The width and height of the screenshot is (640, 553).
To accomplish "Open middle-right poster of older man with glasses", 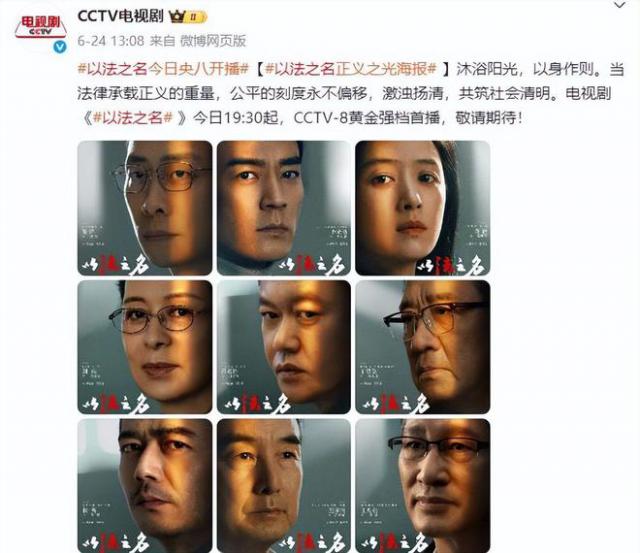I will (422, 347).
